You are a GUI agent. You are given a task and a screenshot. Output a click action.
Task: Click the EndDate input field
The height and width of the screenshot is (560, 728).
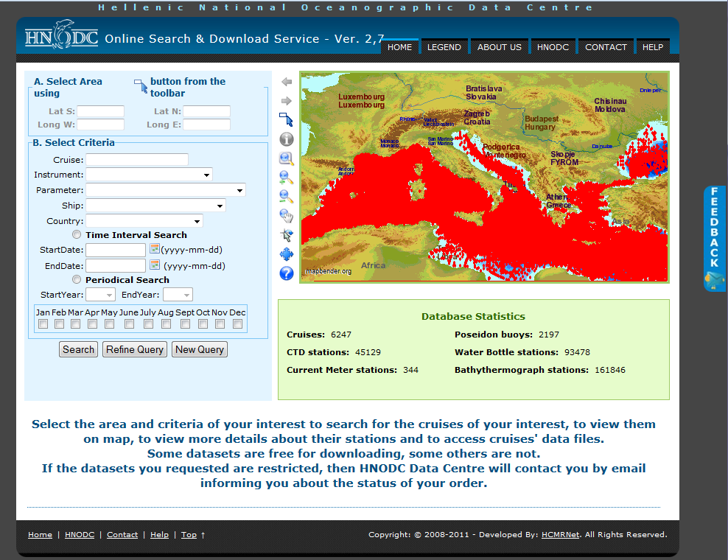click(x=116, y=265)
